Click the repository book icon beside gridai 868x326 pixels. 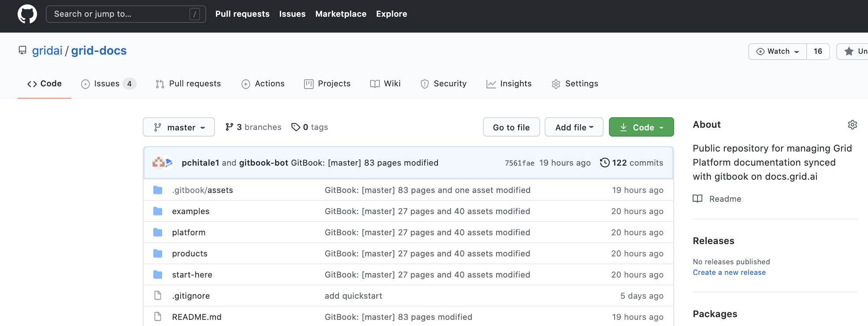(22, 50)
